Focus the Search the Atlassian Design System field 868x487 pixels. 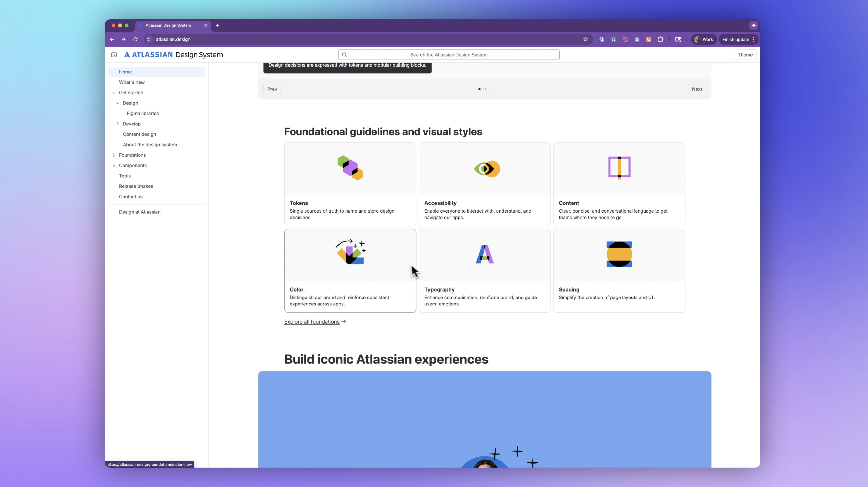449,55
